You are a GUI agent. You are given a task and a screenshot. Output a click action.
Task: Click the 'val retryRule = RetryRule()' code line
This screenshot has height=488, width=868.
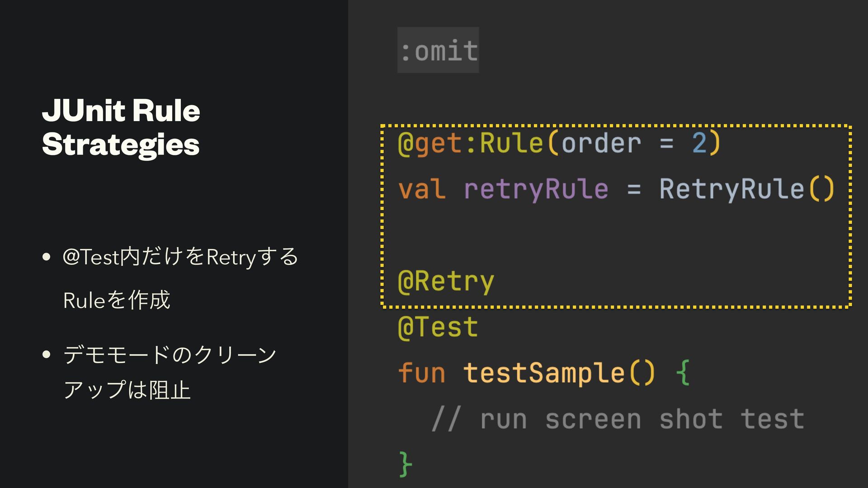pos(616,189)
